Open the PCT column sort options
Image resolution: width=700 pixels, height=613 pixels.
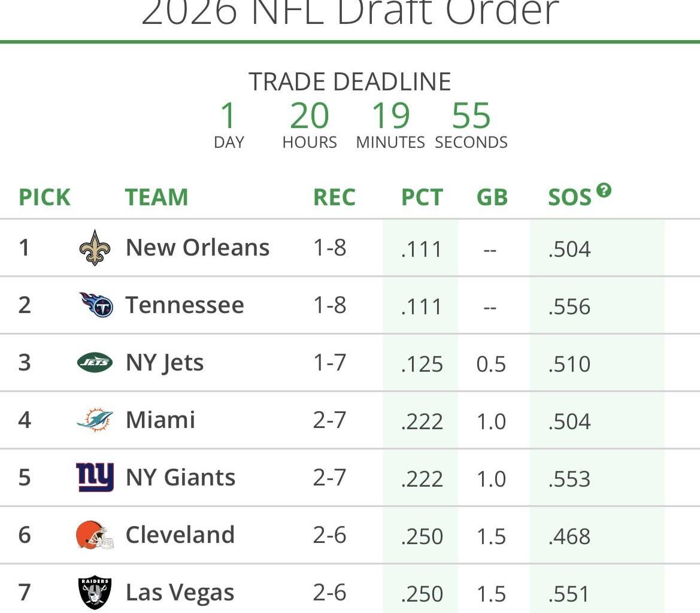tap(422, 198)
